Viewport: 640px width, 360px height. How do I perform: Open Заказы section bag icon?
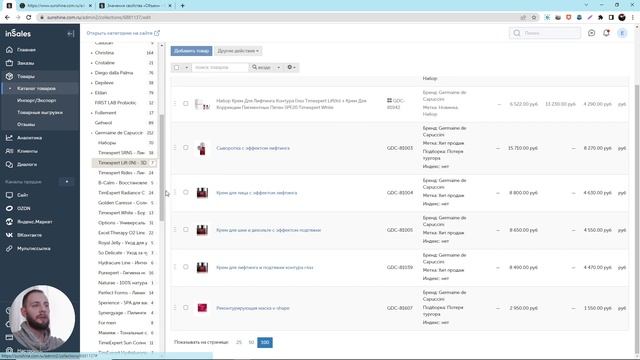click(9, 63)
